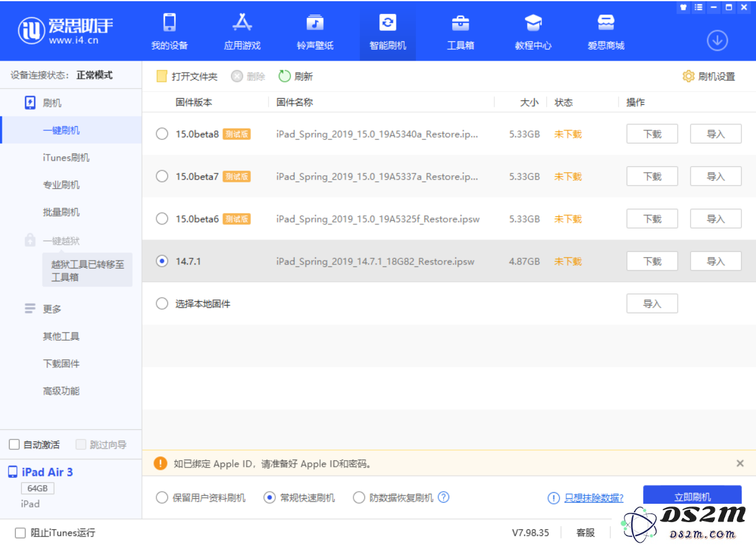
Task: Choose 常规快速刷机 option
Action: coord(270,498)
